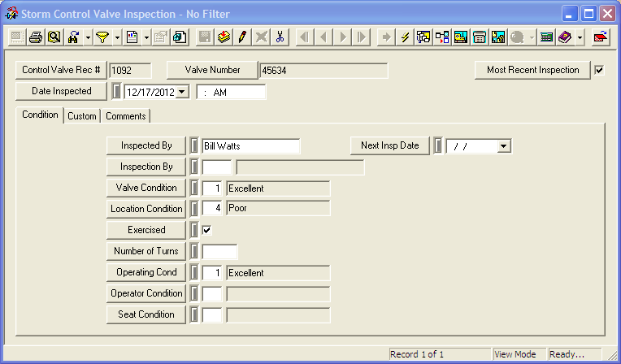Switch to the Condition tab

point(40,115)
